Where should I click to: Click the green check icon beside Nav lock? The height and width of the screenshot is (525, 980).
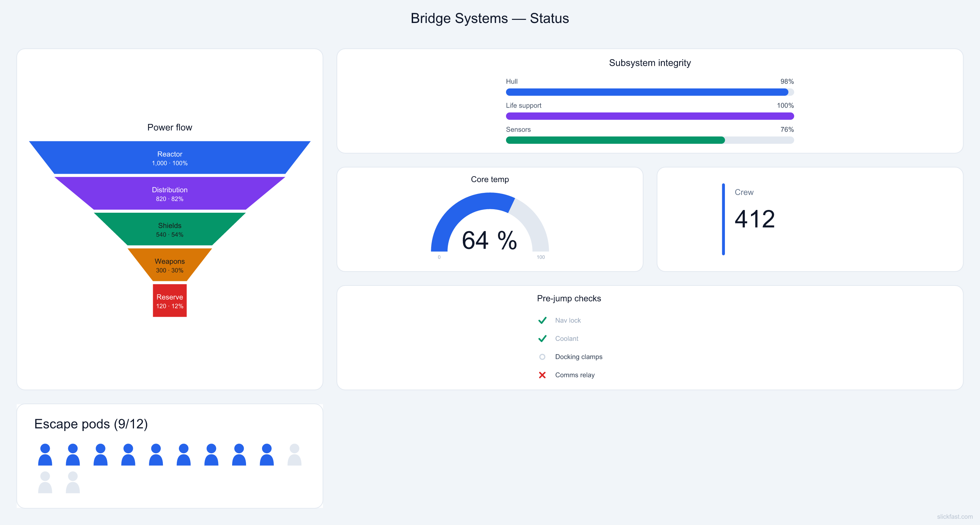(x=542, y=320)
